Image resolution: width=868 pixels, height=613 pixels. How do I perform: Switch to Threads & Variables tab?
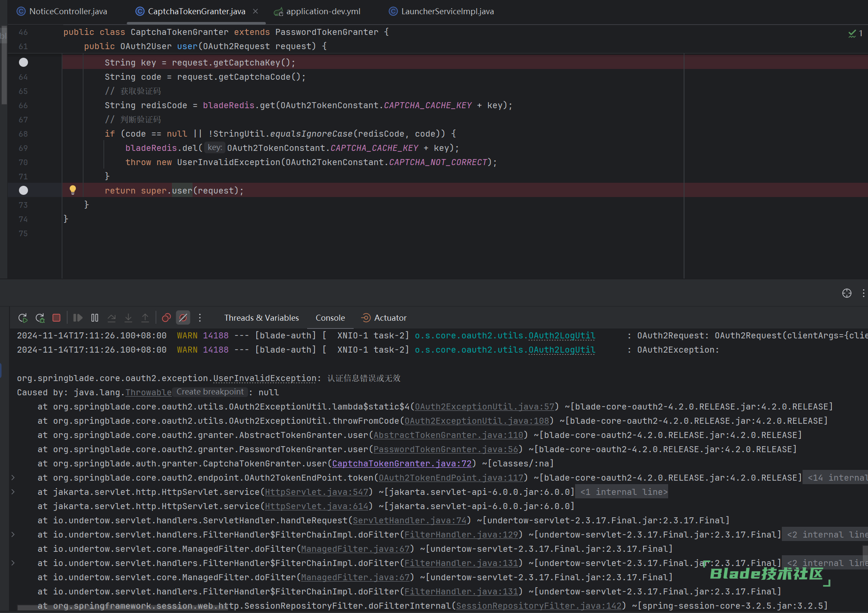(x=261, y=318)
